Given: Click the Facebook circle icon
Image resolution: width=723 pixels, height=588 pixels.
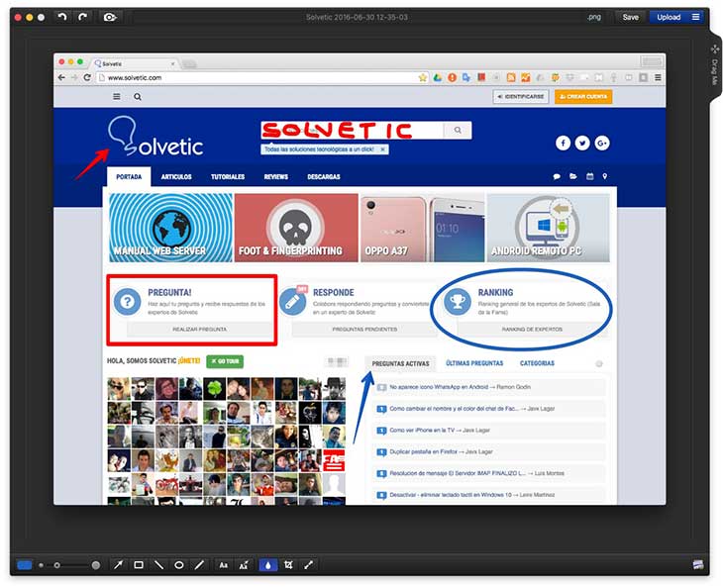Looking at the screenshot, I should (563, 143).
